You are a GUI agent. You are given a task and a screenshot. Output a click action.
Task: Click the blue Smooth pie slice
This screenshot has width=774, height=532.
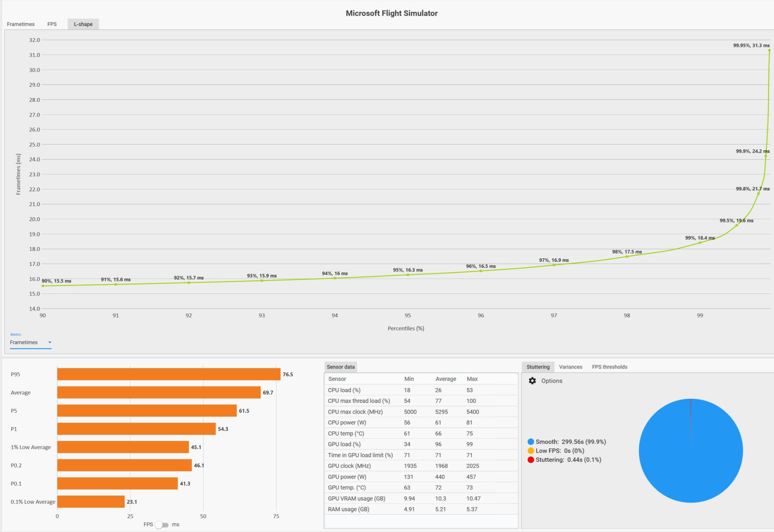(691, 451)
